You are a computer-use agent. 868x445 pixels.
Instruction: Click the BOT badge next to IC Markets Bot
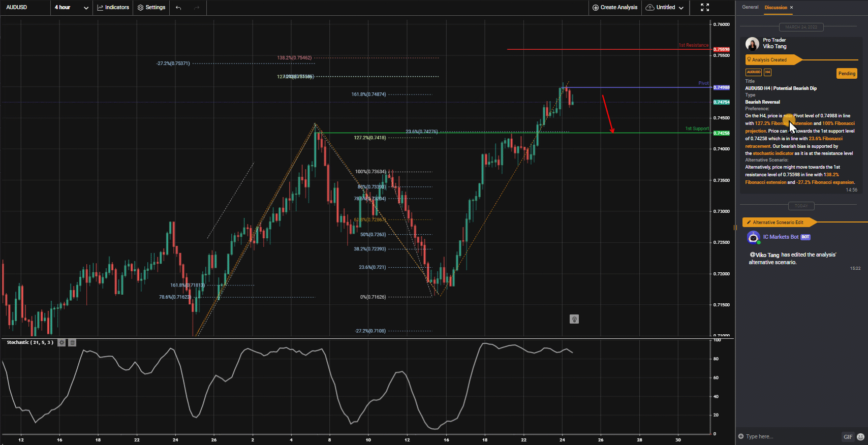pos(805,237)
